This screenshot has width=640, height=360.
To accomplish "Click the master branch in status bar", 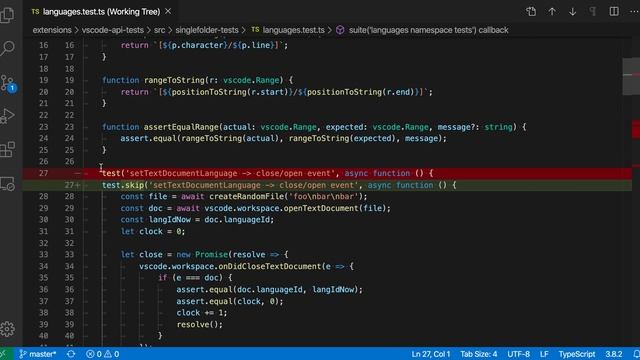I will [x=38, y=354].
